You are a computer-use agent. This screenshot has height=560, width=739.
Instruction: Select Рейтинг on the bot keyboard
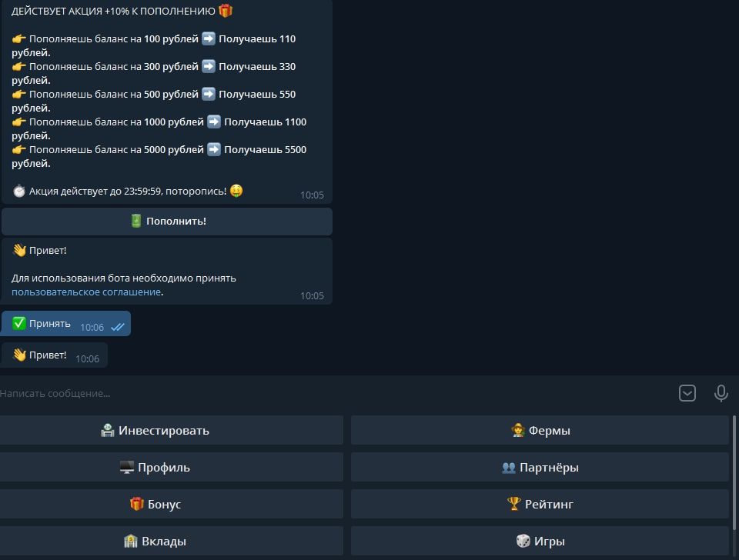tap(540, 504)
